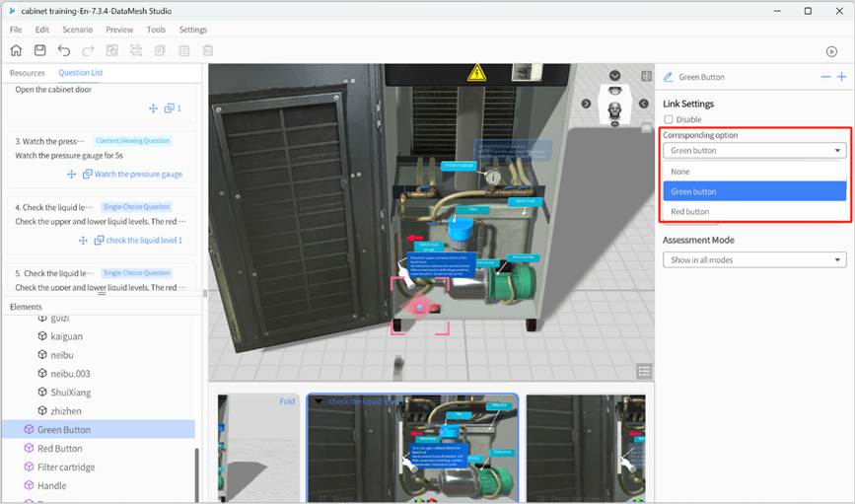Select None in the Corresponding option list

tap(680, 172)
